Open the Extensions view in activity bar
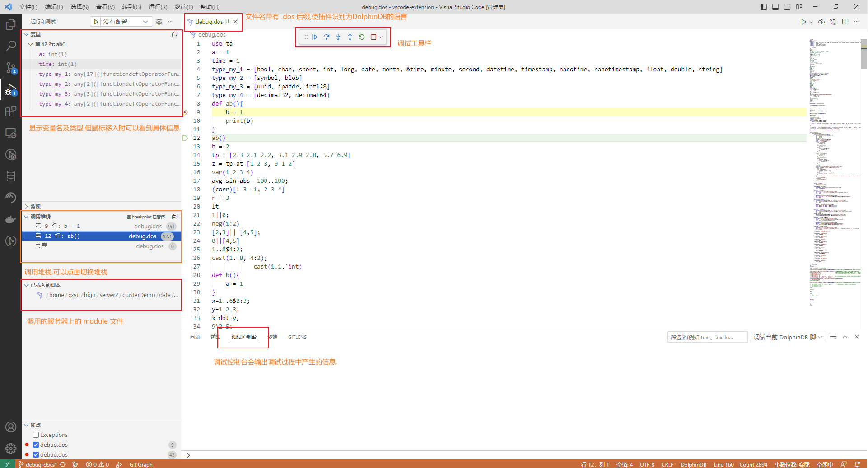This screenshot has height=468, width=868. (x=11, y=111)
